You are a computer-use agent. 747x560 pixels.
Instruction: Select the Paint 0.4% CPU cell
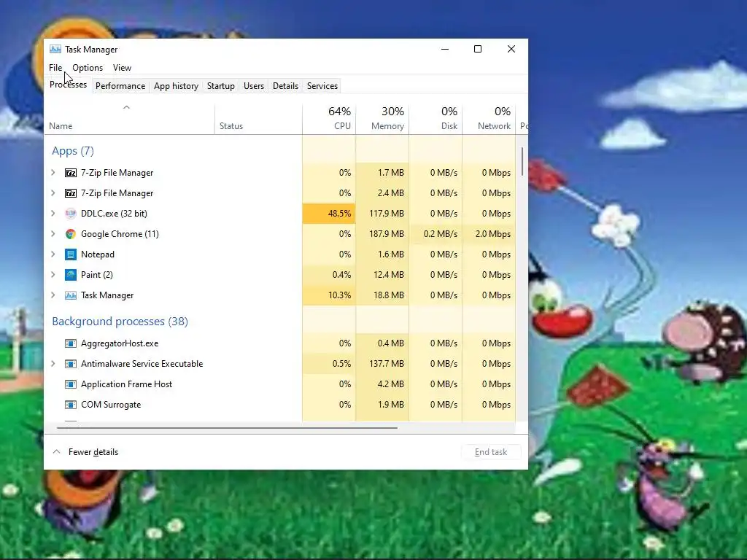click(329, 275)
